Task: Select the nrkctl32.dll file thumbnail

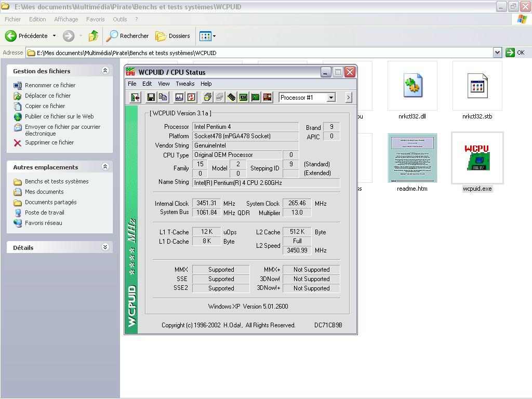Action: pyautogui.click(x=412, y=86)
